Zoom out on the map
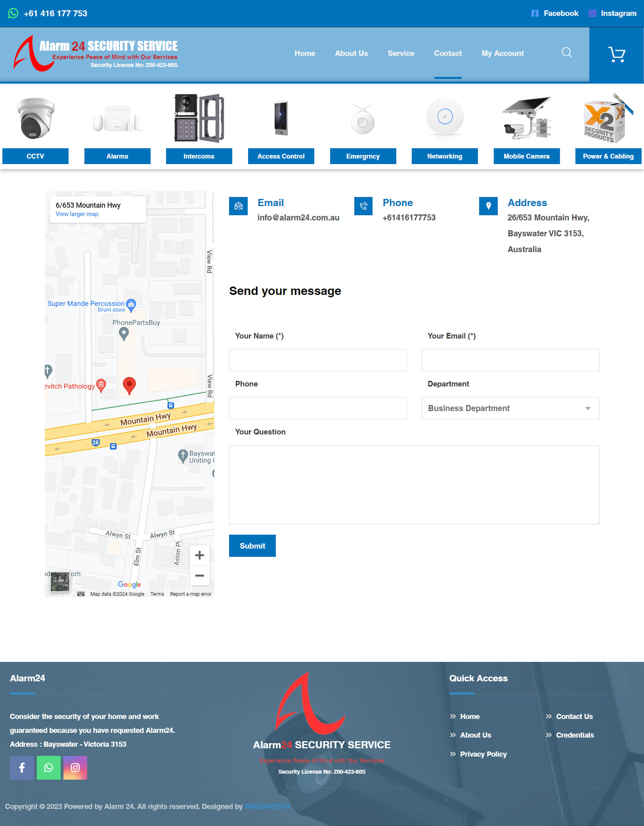644x826 pixels. (x=199, y=575)
